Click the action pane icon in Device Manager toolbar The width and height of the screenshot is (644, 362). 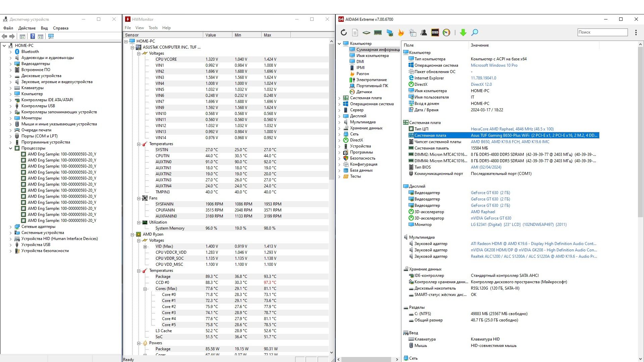41,36
